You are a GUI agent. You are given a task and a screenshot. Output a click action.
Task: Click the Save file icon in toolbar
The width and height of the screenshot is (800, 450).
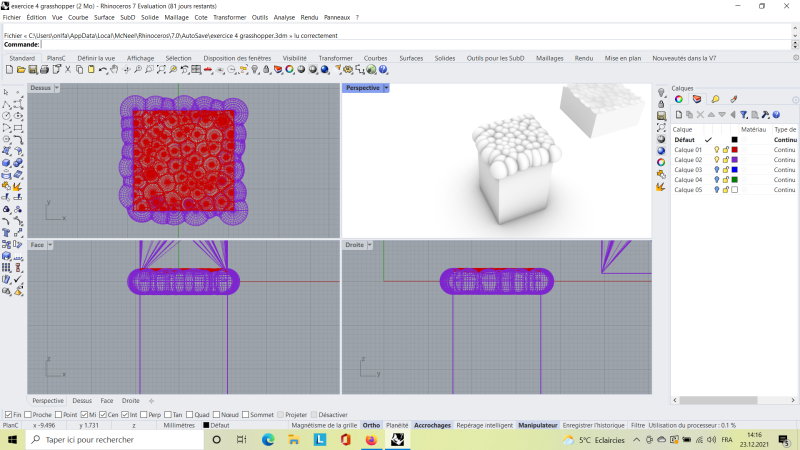click(32, 70)
